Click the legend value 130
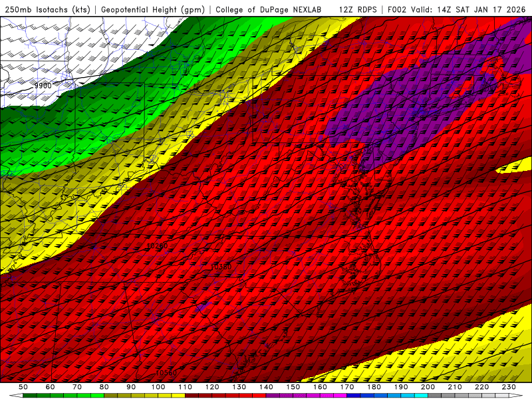The height and width of the screenshot is (399, 532). (x=239, y=387)
